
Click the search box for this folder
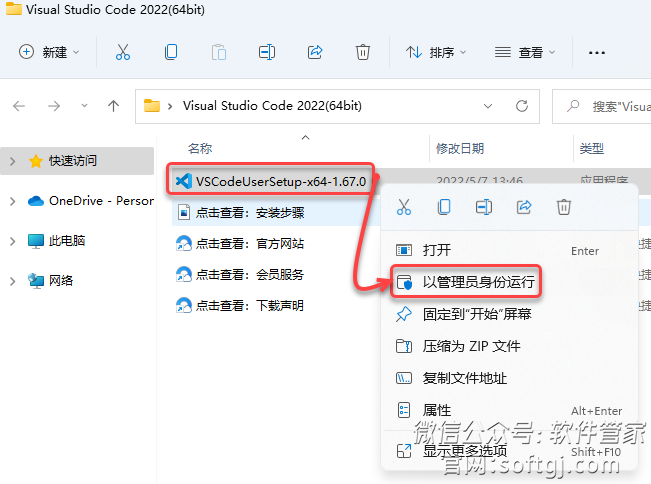click(x=602, y=106)
